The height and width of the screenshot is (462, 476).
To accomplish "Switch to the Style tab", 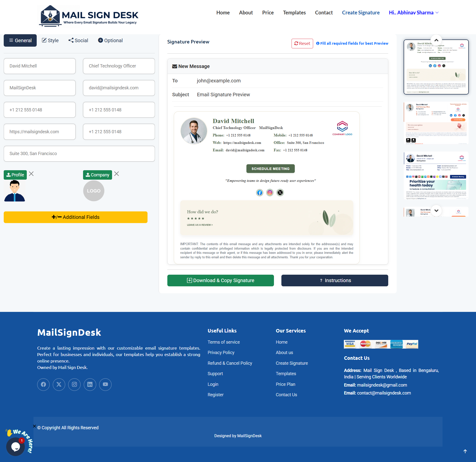I will (x=50, y=40).
